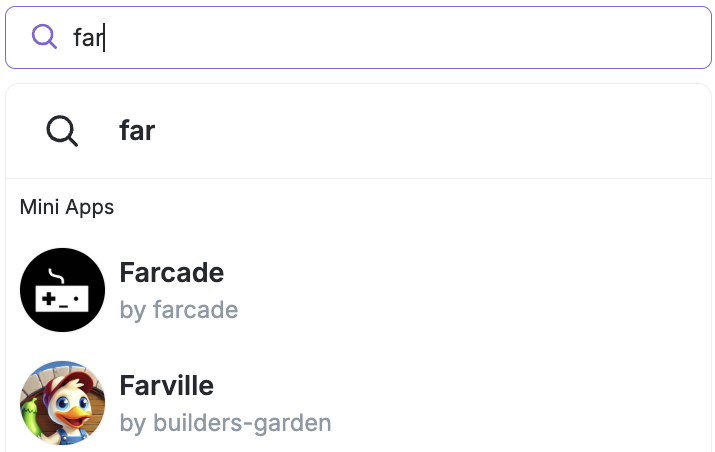The image size is (715, 452).
Task: Click empty space inside the search bar
Action: pos(450,38)
